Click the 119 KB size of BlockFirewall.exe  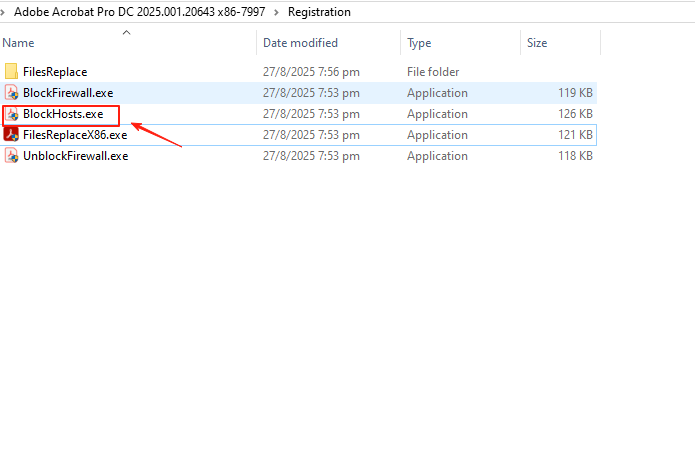pos(575,93)
